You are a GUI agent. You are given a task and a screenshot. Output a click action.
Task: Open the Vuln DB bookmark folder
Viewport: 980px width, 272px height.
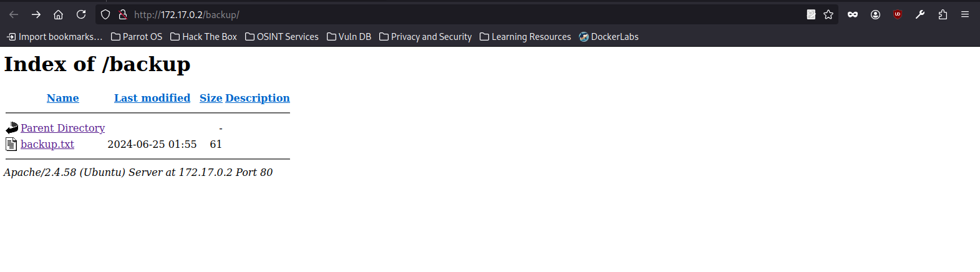click(349, 37)
